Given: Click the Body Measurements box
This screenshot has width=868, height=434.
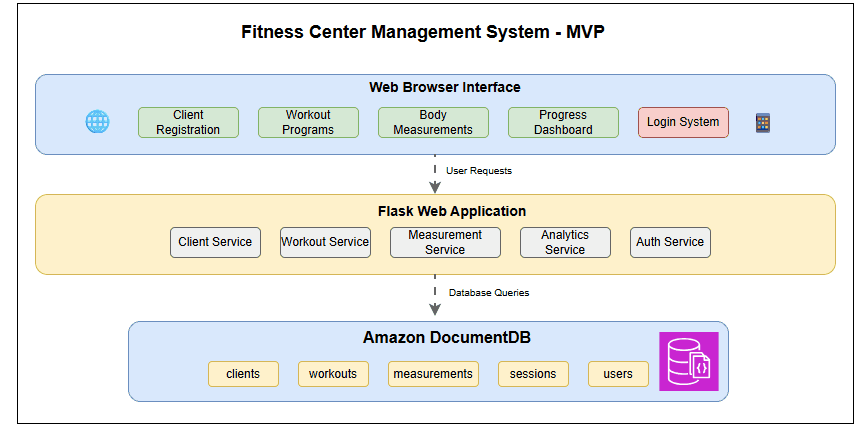Looking at the screenshot, I should (433, 122).
